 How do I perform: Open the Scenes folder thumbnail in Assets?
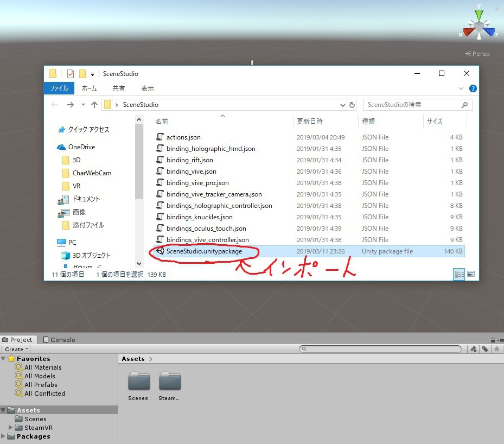[139, 381]
